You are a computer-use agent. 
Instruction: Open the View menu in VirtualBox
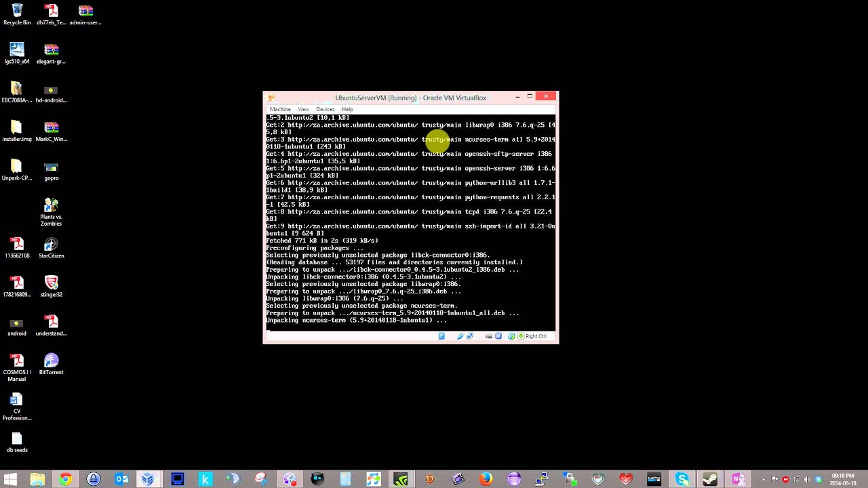[x=303, y=109]
